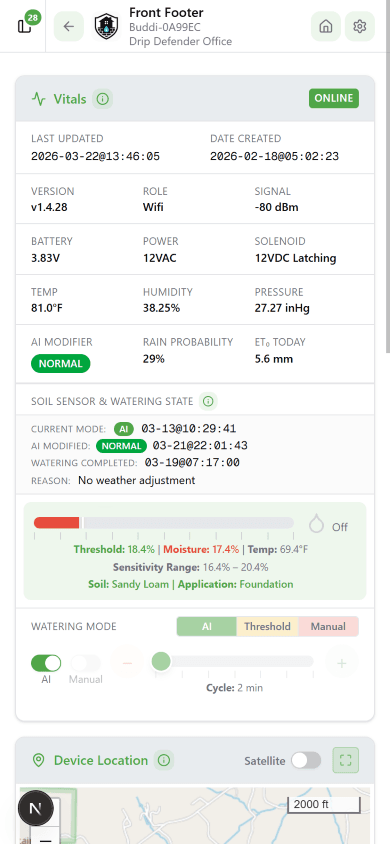Click date created 2026-02-18@05:02:23
The image size is (390, 844).
274,157
